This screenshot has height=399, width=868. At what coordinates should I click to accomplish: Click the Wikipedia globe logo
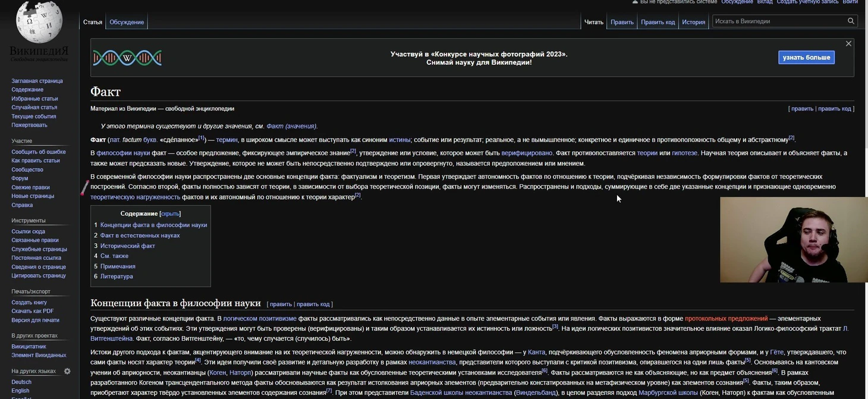pyautogui.click(x=39, y=23)
